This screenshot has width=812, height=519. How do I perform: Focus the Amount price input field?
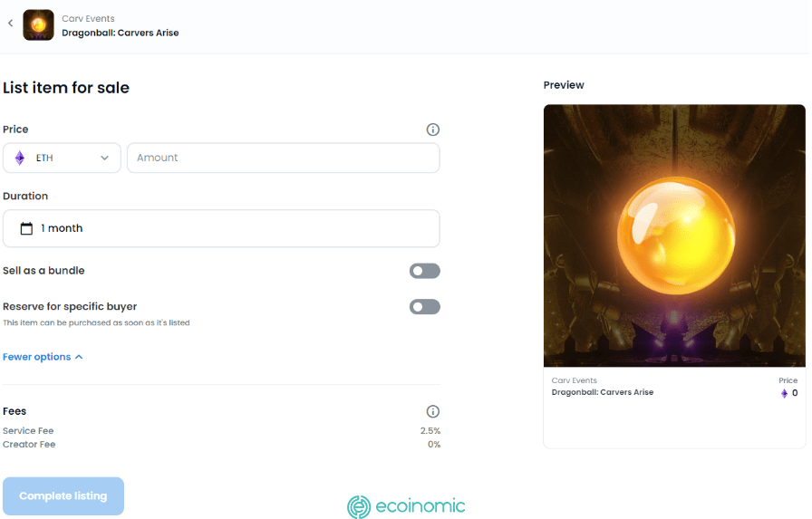point(284,158)
